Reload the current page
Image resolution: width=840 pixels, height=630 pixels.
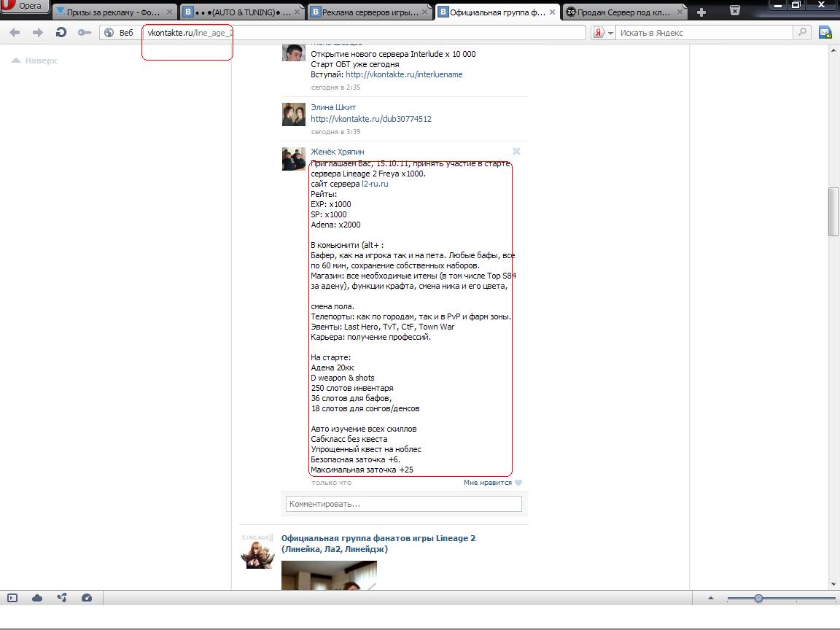click(61, 33)
